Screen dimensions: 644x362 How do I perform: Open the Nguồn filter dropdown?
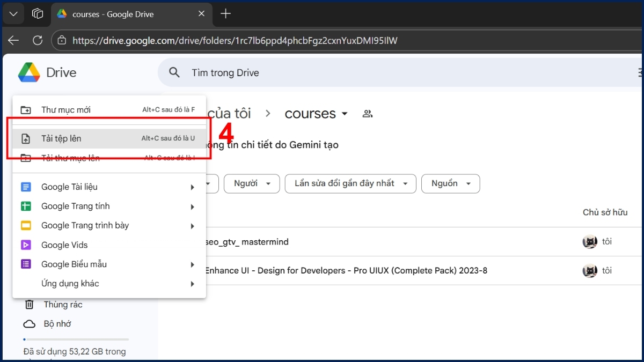(x=451, y=183)
